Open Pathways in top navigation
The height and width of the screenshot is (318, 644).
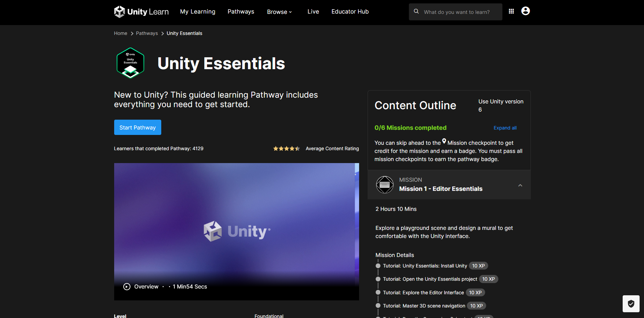click(241, 12)
